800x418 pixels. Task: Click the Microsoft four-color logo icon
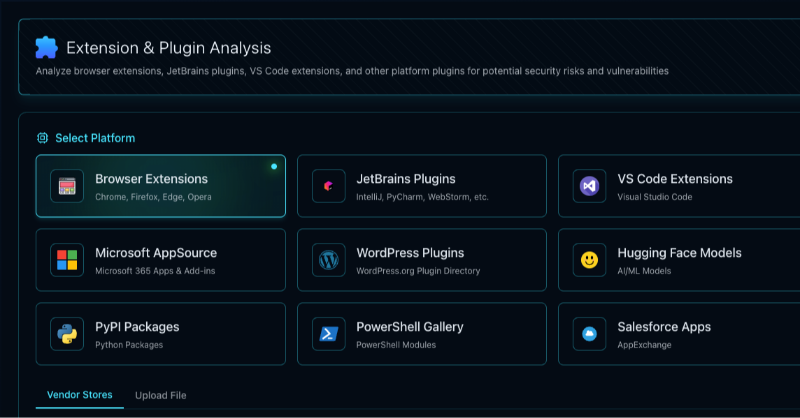(x=67, y=260)
